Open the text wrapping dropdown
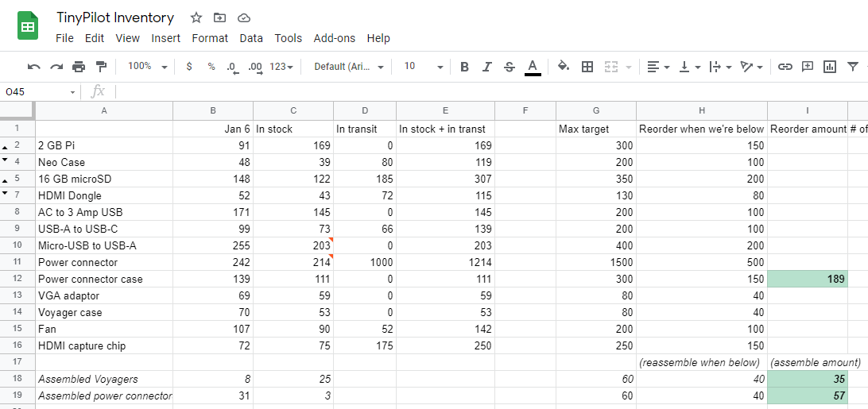 [x=721, y=67]
